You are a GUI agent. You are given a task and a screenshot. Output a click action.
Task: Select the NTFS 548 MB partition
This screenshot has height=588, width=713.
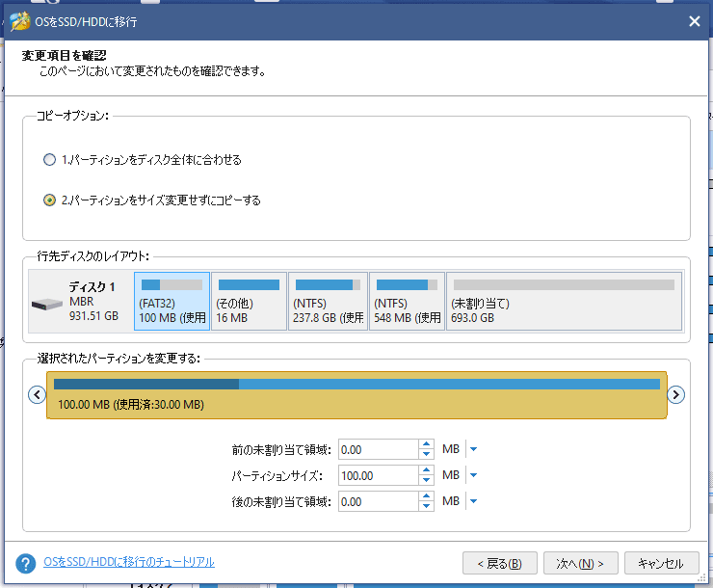[x=407, y=302]
